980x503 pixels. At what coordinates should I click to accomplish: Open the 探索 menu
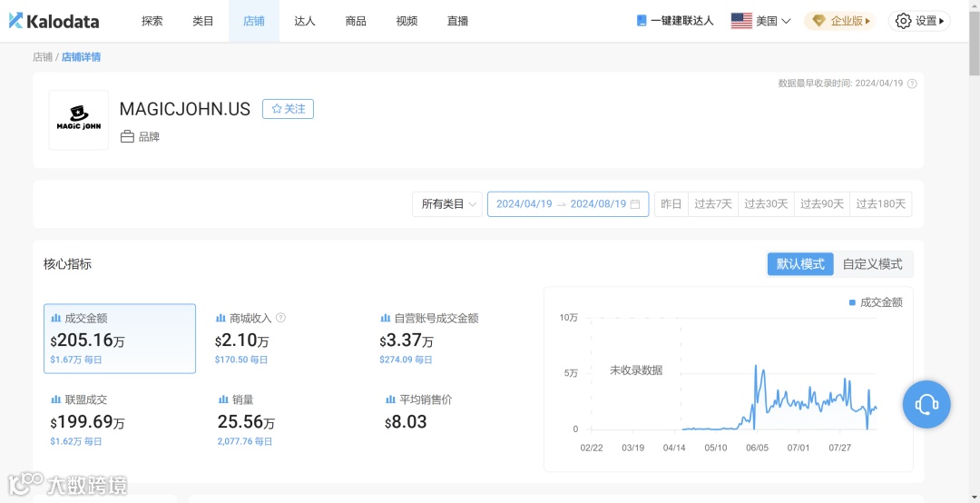(152, 21)
